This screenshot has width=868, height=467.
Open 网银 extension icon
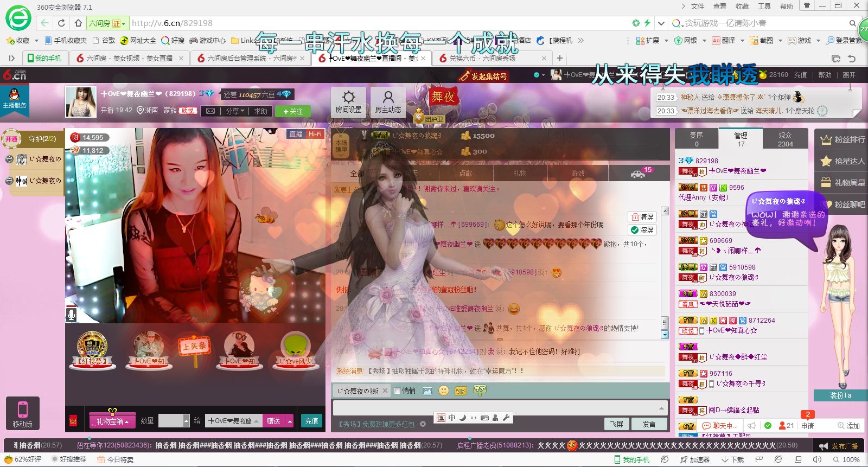point(686,41)
